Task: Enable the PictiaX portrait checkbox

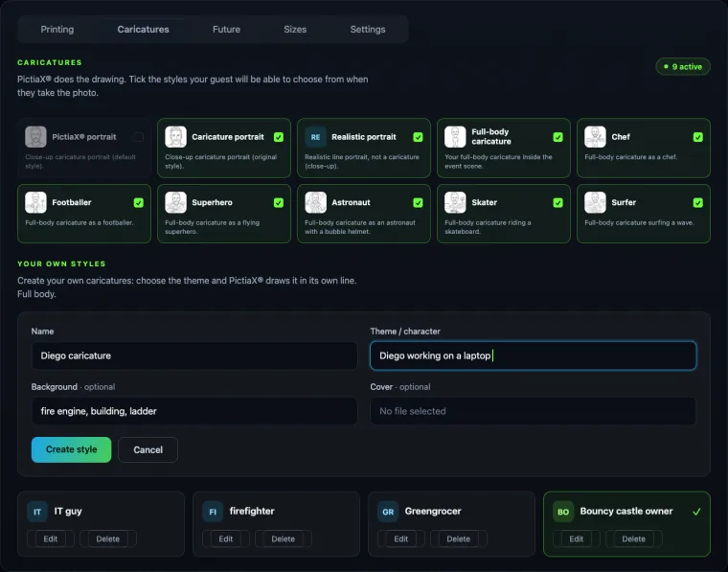Action: (x=138, y=137)
